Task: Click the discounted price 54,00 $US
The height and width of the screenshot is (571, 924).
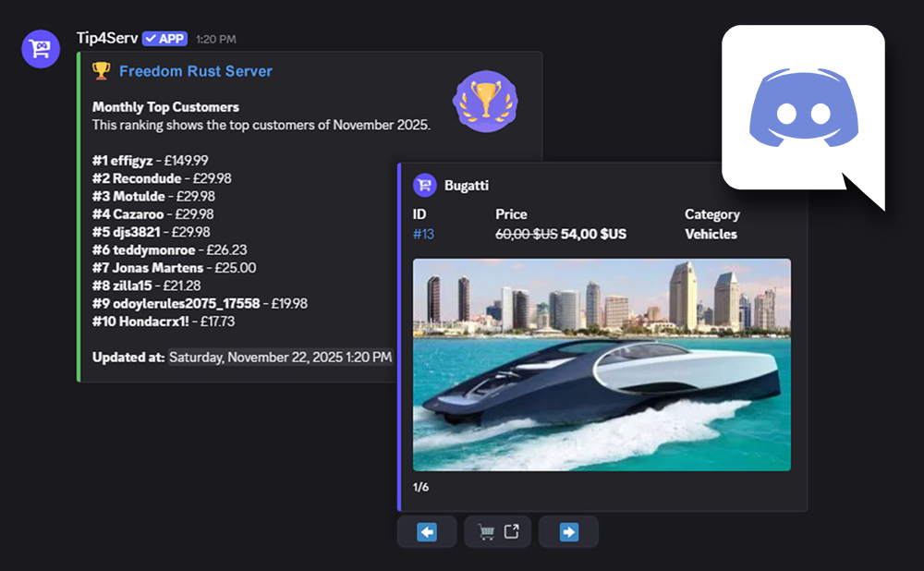Action: tap(593, 234)
